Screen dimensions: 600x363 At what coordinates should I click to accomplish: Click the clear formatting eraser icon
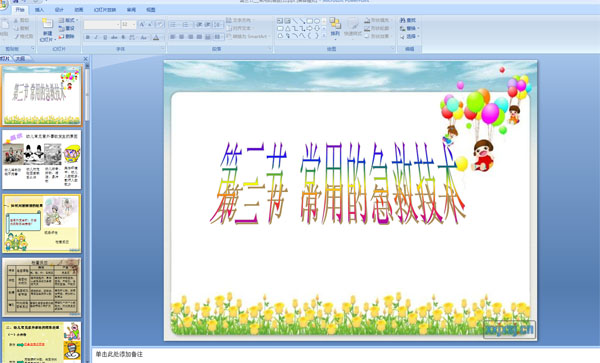pos(160,24)
